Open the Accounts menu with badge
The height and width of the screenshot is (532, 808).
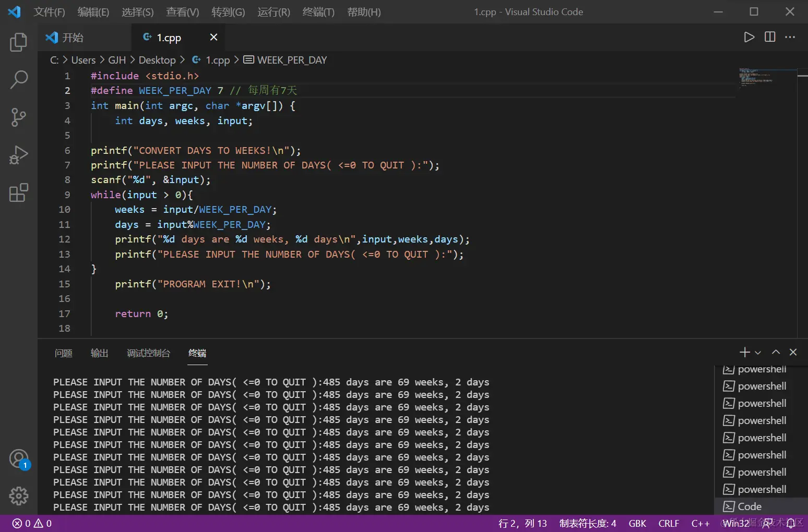(19, 460)
